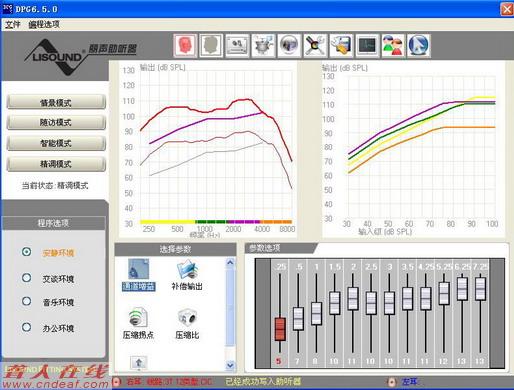514x390 pixels.
Task: Choose the 压缩比 parameter icon
Action: pyautogui.click(x=187, y=323)
